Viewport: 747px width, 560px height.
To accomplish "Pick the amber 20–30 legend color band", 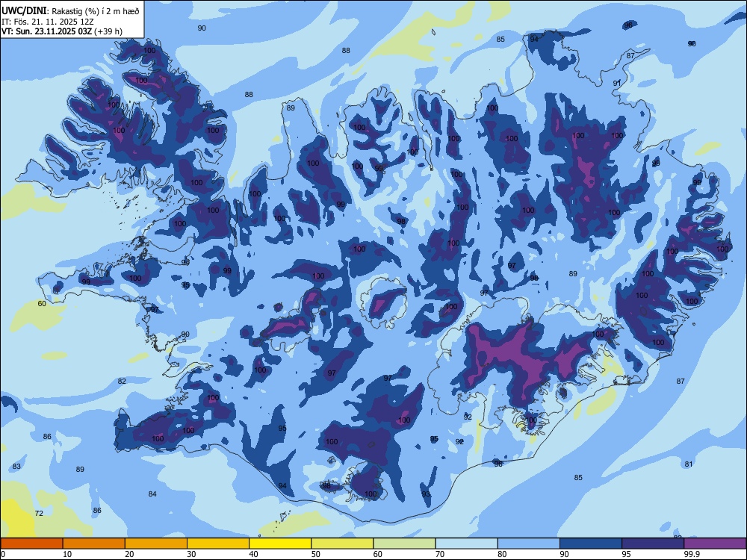I will point(156,544).
